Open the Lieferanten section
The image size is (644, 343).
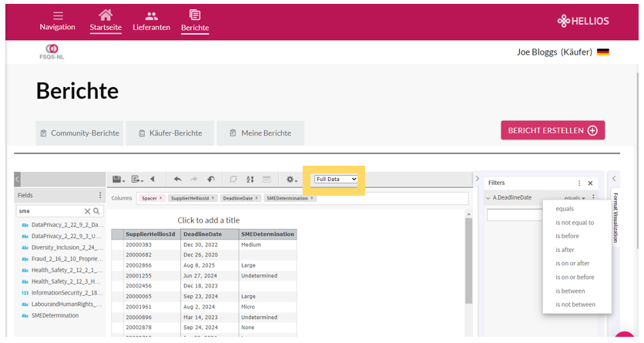(x=151, y=21)
